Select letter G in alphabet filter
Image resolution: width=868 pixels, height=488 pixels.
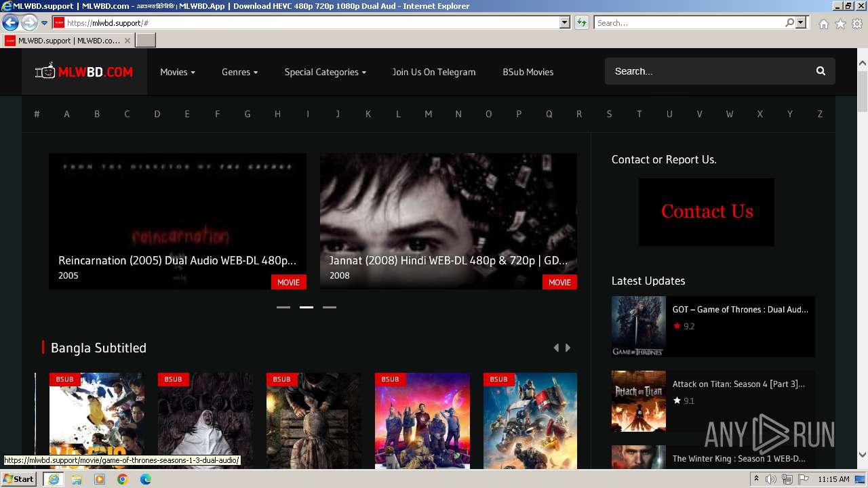pos(248,114)
